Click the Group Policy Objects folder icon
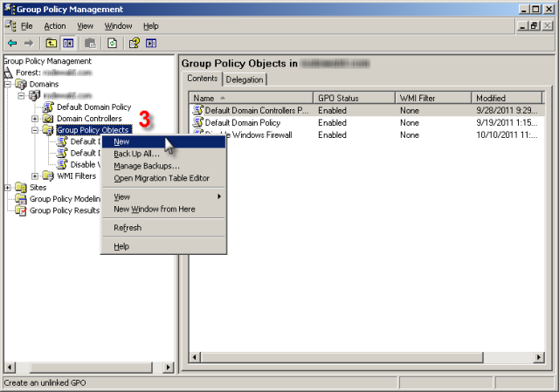This screenshot has width=559, height=392. [x=48, y=130]
